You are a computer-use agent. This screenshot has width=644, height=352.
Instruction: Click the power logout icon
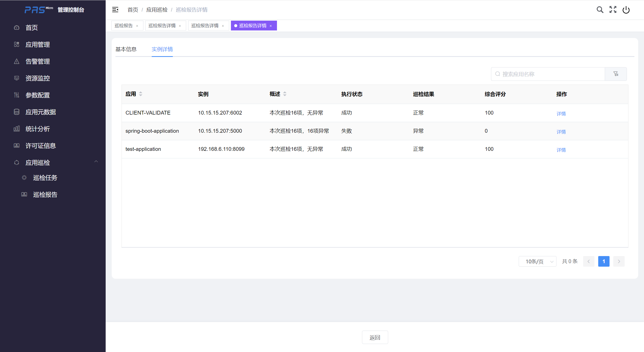626,10
